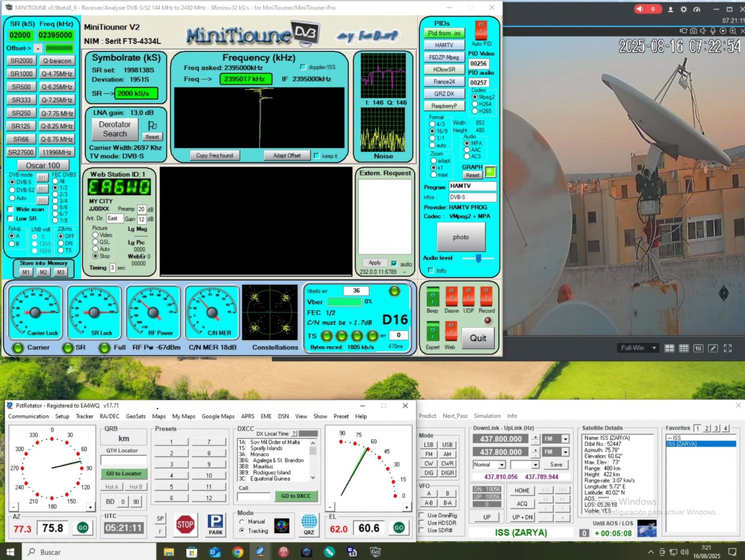Click the edit pencil layout icon in the viewer
This screenshot has width=745, height=560.
(713, 348)
